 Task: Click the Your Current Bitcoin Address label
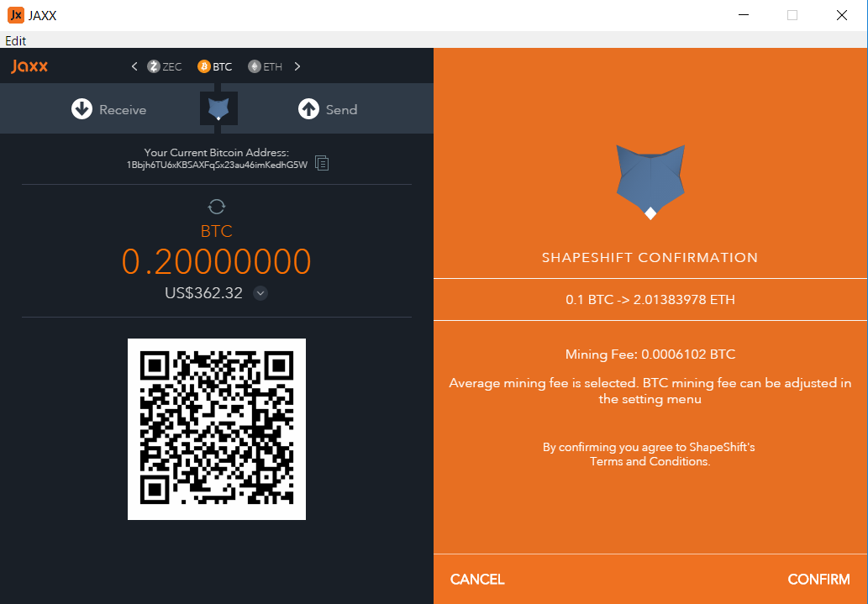tap(217, 152)
